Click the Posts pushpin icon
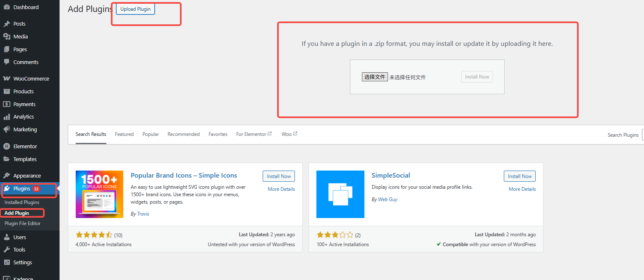Viewport: 644px width, 280px height. 7,24
